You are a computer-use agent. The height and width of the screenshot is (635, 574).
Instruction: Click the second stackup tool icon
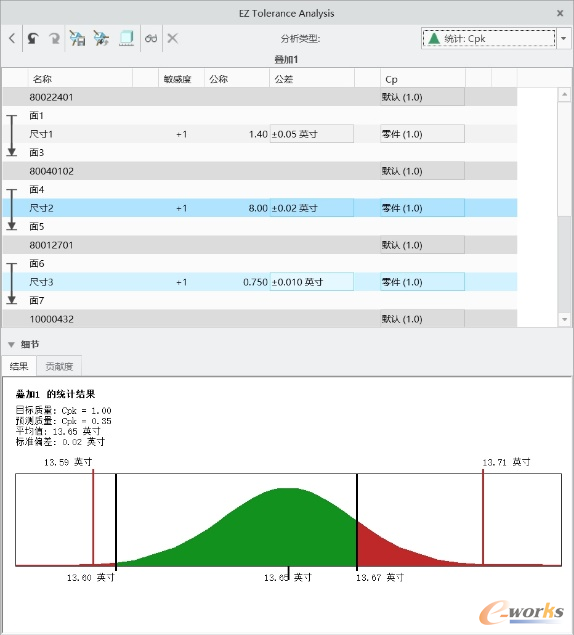click(x=101, y=38)
